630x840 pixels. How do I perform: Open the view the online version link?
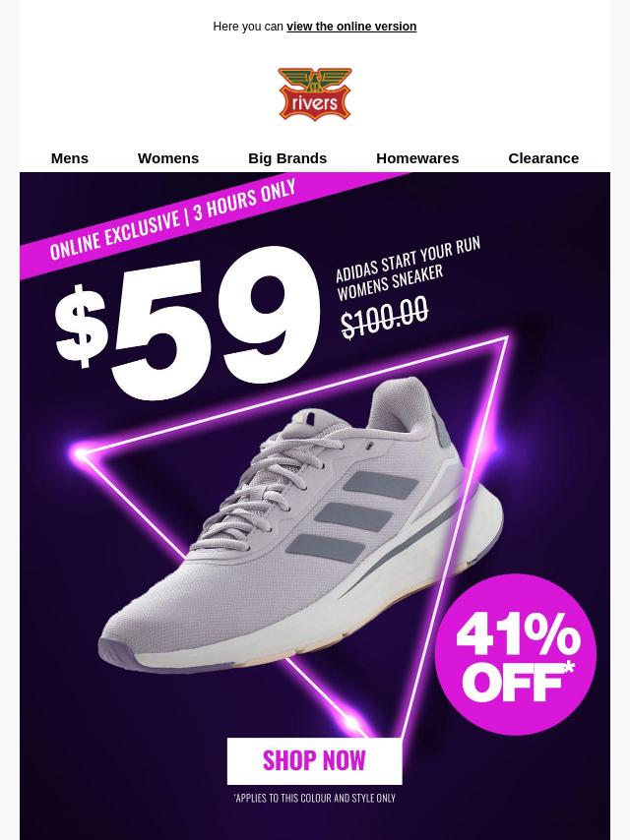[351, 27]
